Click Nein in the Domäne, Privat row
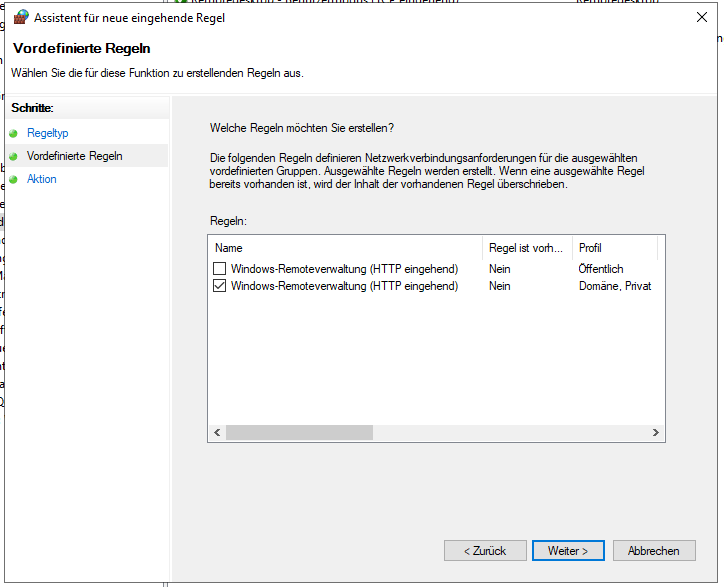The width and height of the screenshot is (724, 587). [500, 286]
